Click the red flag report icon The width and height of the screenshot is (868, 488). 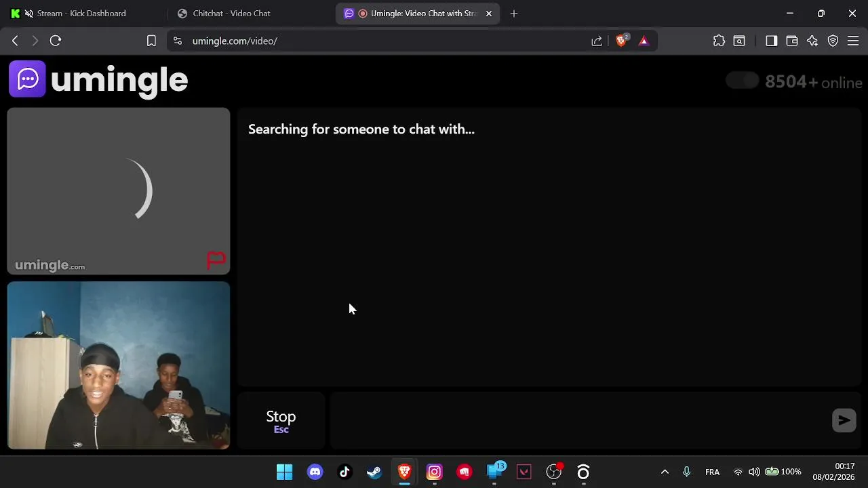[x=216, y=260]
